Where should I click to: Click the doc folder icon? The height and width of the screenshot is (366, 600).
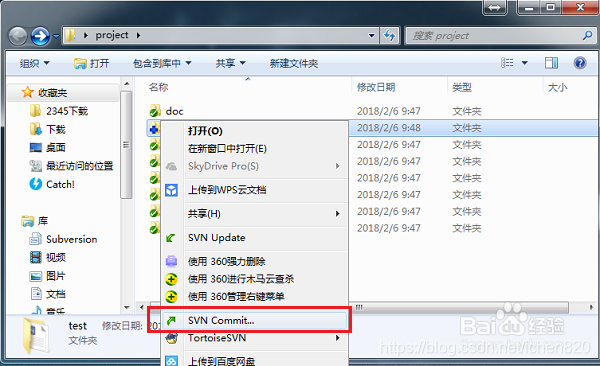click(155, 111)
